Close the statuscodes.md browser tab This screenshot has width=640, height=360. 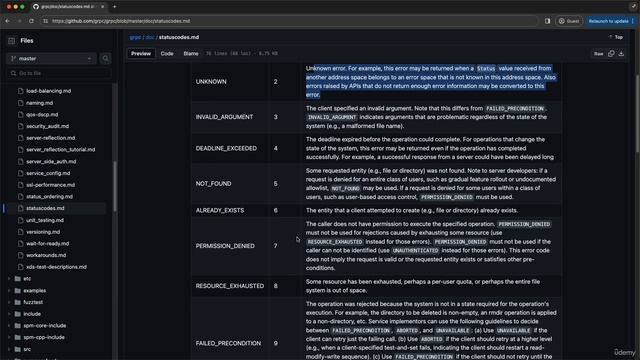coord(102,7)
